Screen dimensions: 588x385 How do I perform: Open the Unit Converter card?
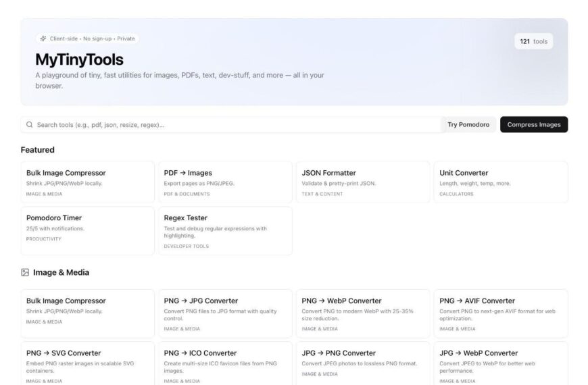500,182
